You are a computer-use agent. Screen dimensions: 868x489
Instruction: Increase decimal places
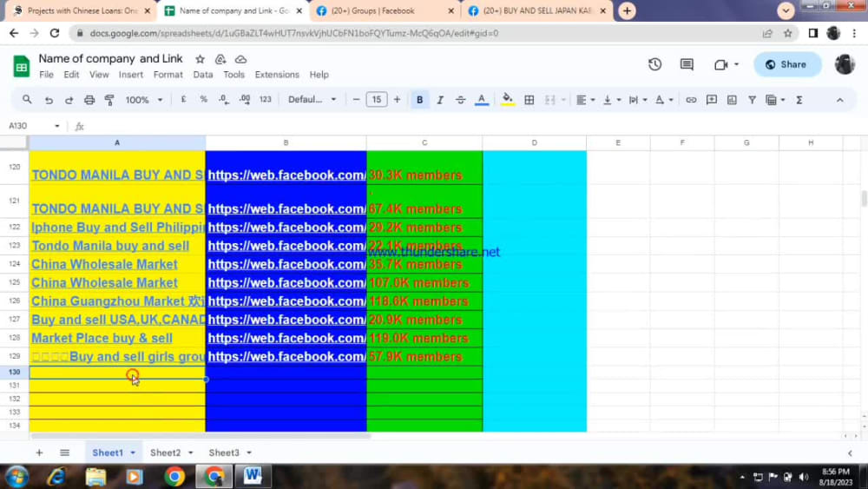245,100
